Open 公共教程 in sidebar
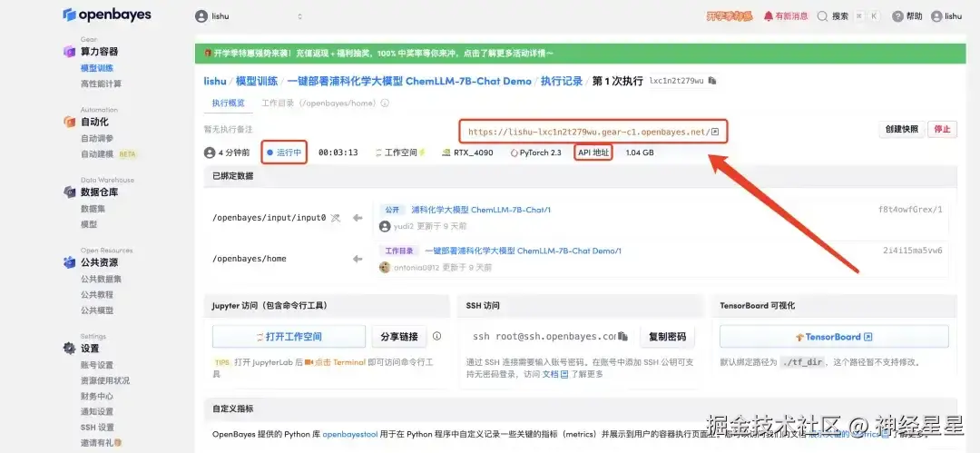Viewport: 980px width, 453px height. (x=97, y=294)
